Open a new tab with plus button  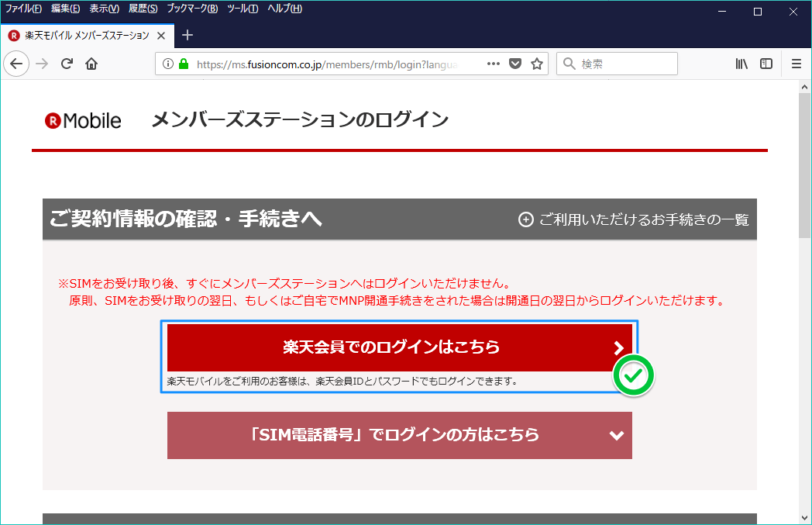[x=188, y=35]
